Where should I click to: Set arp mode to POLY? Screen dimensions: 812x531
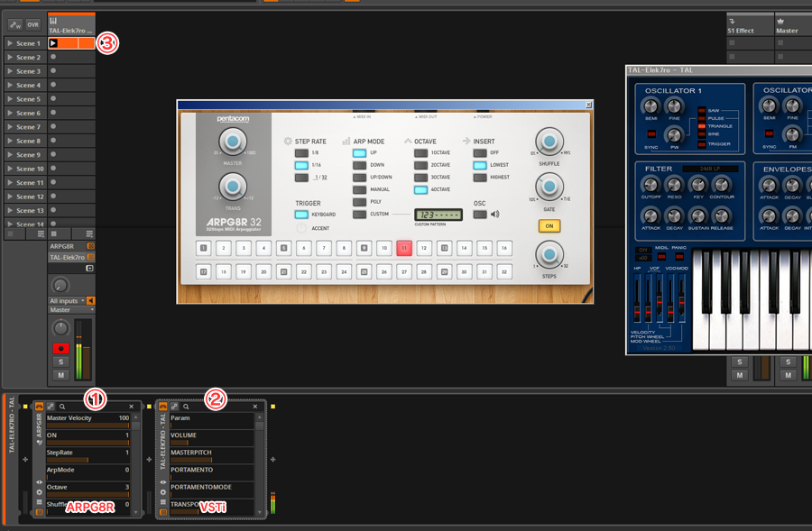(x=359, y=202)
